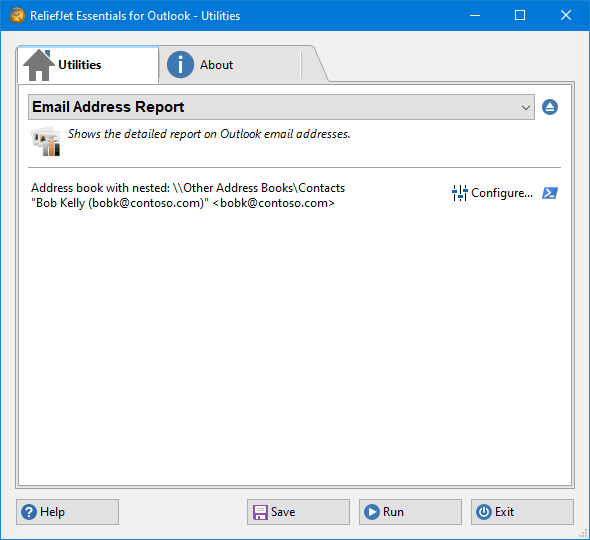The image size is (590, 540).
Task: Click the Exit button
Action: click(522, 512)
